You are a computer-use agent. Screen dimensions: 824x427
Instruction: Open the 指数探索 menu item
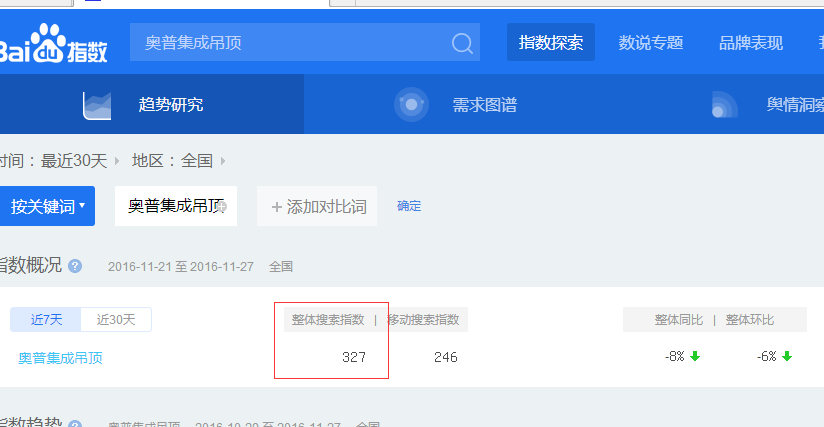pos(551,42)
